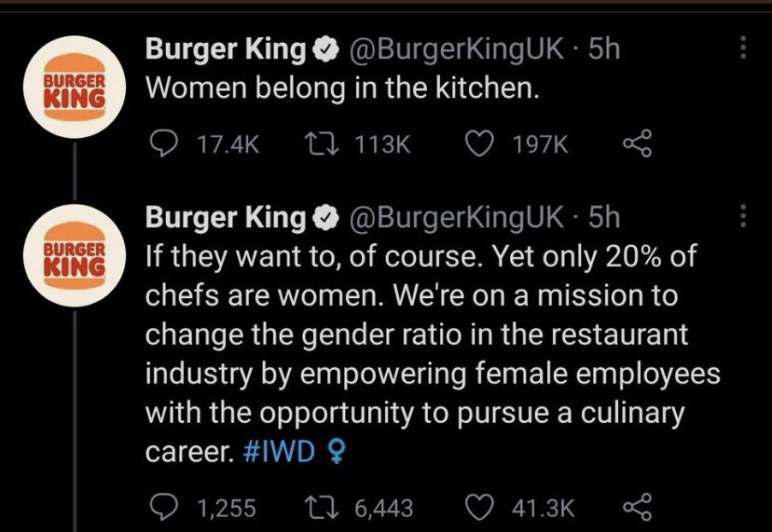Open @BurgerKingUK handle on first tweet
Screen dimensions: 772x532
coord(457,49)
